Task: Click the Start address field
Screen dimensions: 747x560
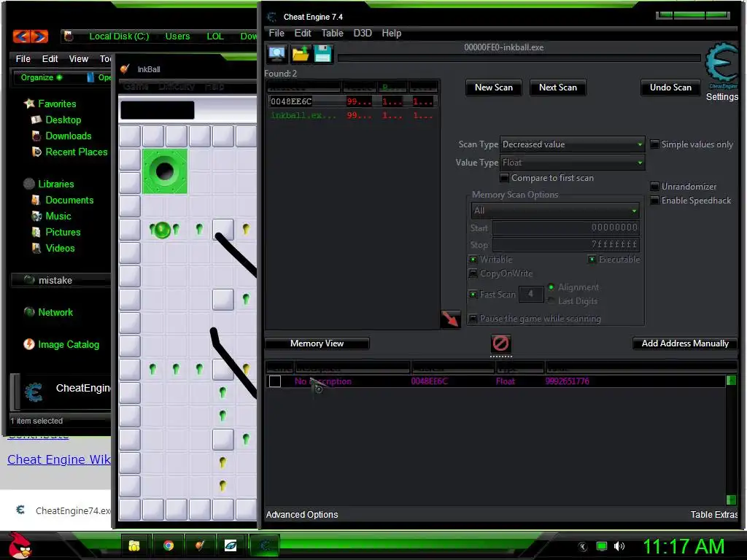Action: pyautogui.click(x=565, y=227)
